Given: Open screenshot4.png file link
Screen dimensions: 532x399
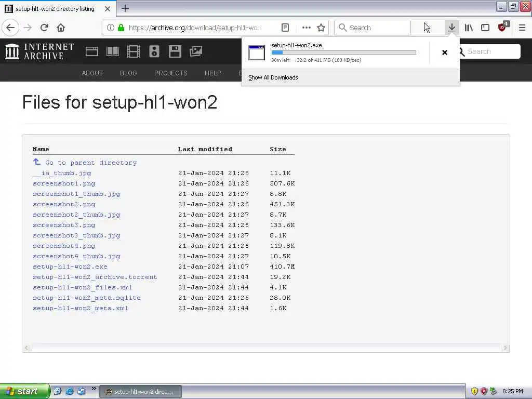Looking at the screenshot, I should click(x=64, y=246).
